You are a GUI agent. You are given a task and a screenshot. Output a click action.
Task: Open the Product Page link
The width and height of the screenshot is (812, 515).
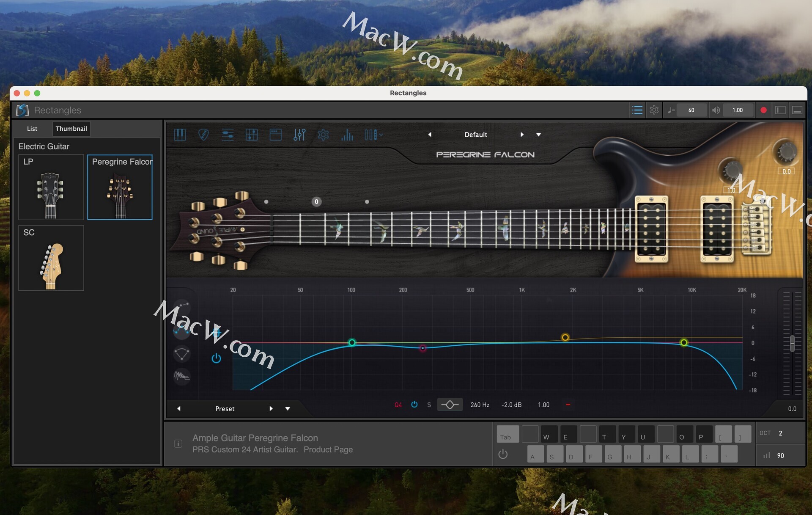pos(328,449)
